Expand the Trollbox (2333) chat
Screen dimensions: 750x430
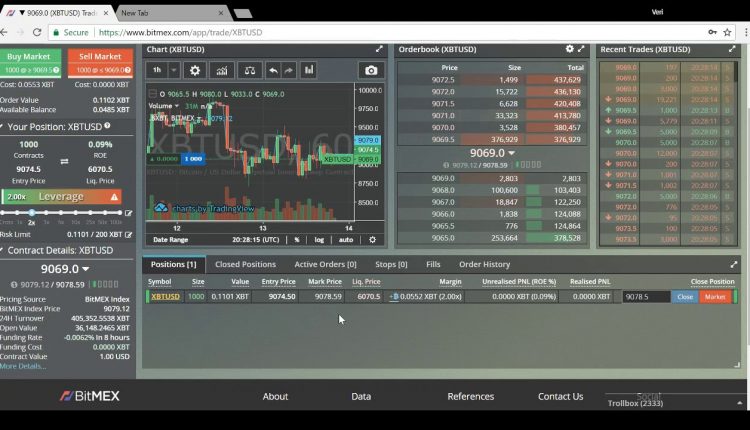(739, 403)
